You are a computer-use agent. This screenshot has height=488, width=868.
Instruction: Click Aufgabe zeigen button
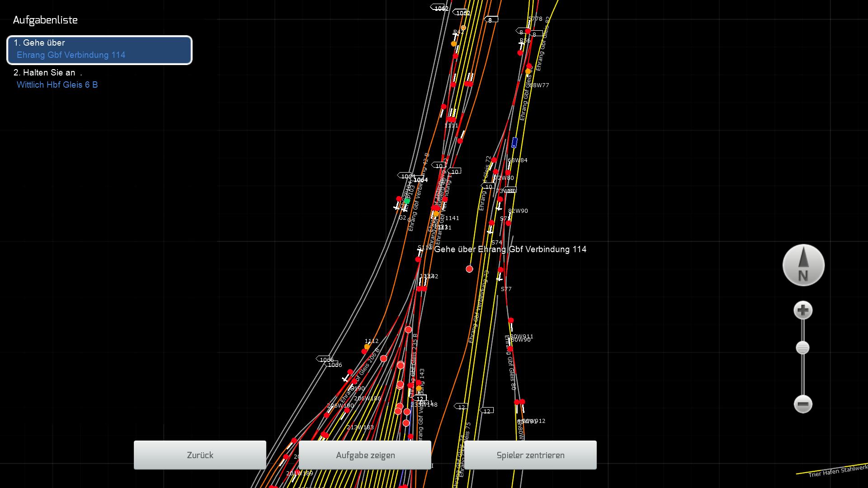365,455
